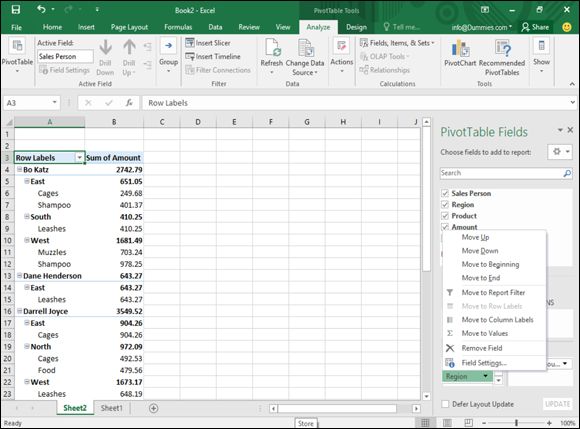Choose Field Settings from menu
The width and height of the screenshot is (580, 429).
click(x=484, y=363)
